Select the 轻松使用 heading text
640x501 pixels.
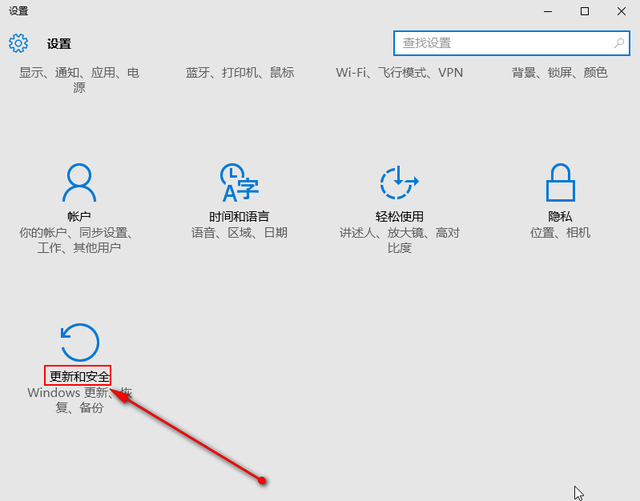point(399,216)
